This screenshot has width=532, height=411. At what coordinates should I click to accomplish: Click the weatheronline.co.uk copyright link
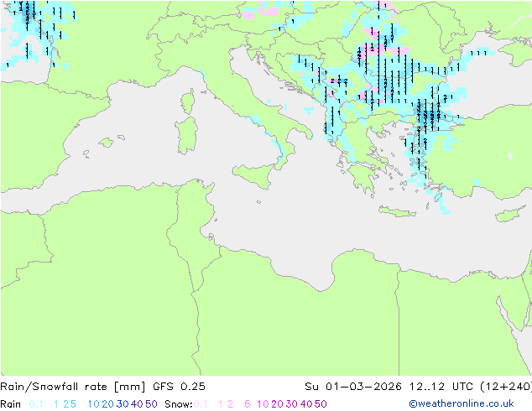(462, 403)
